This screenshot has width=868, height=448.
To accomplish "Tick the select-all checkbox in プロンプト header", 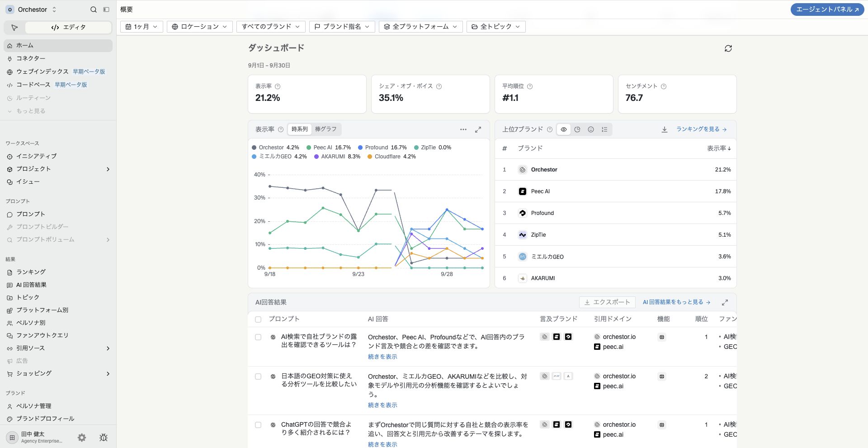I will (x=258, y=319).
